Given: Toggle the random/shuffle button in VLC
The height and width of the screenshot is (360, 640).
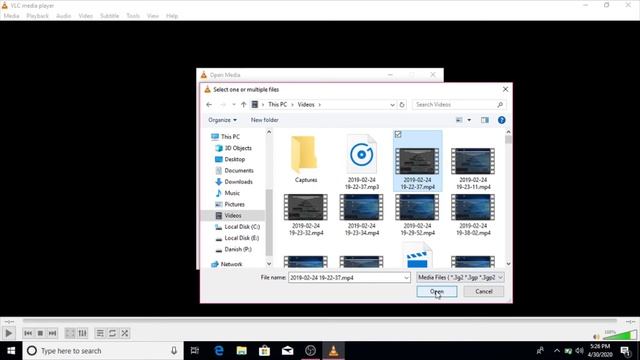Looking at the screenshot, I should [124, 333].
